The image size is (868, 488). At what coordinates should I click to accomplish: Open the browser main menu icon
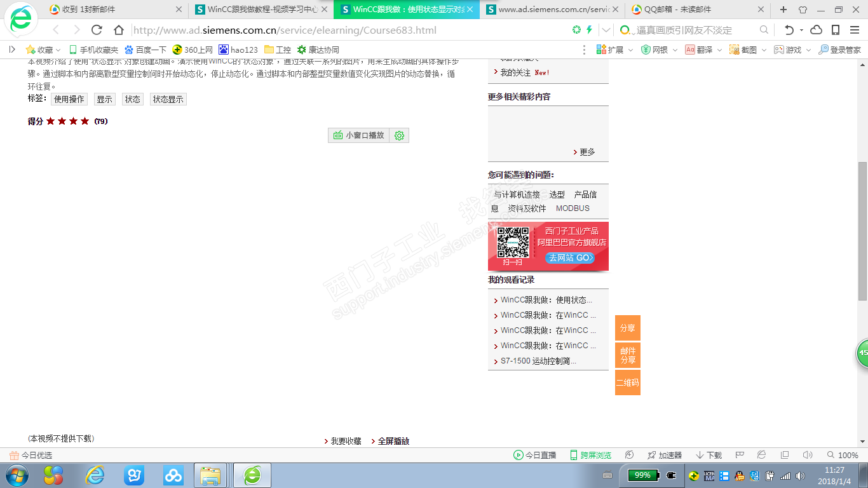tap(855, 30)
